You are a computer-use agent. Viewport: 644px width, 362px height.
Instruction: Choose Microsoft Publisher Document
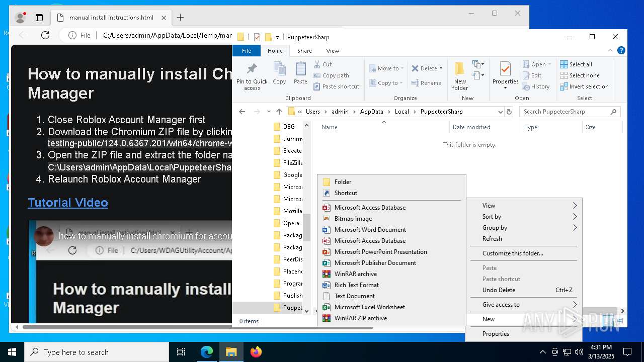click(391, 263)
